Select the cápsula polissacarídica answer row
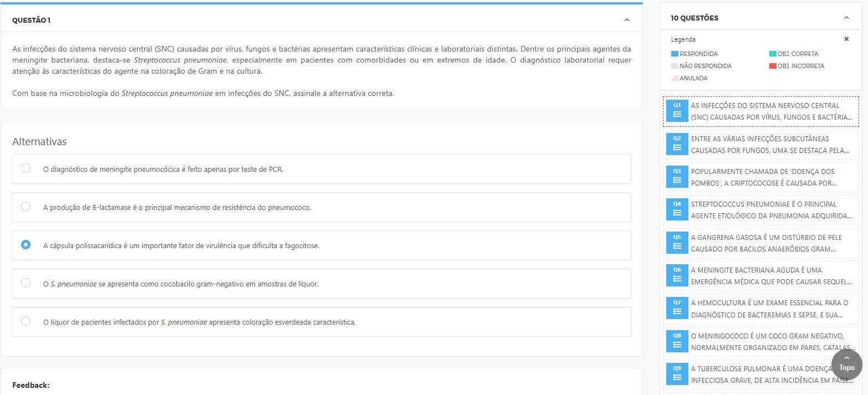Image resolution: width=868 pixels, height=395 pixels. point(321,245)
